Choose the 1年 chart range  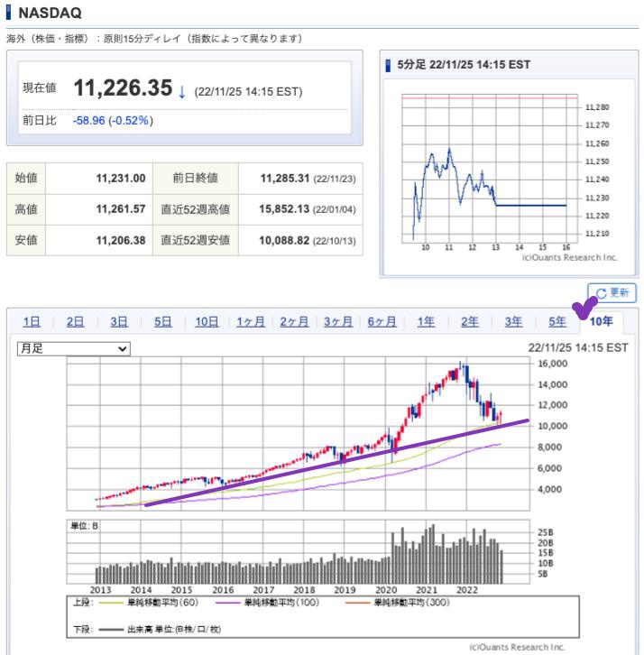pos(426,322)
